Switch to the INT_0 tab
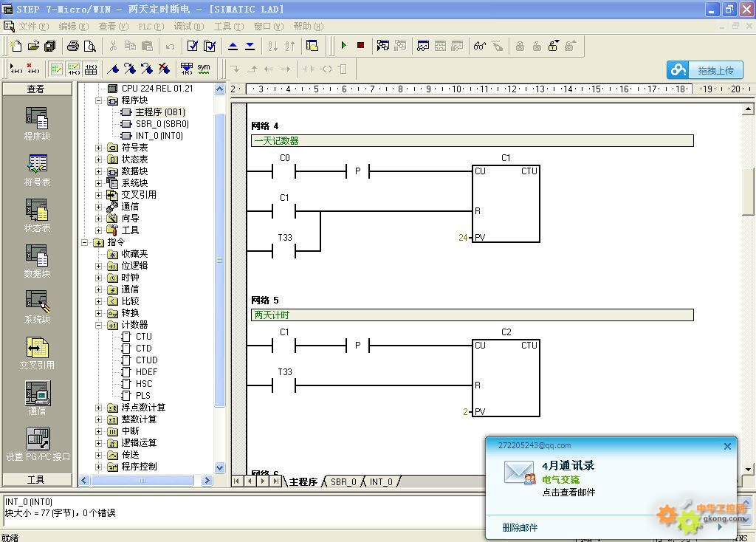756x542 pixels. [x=381, y=481]
